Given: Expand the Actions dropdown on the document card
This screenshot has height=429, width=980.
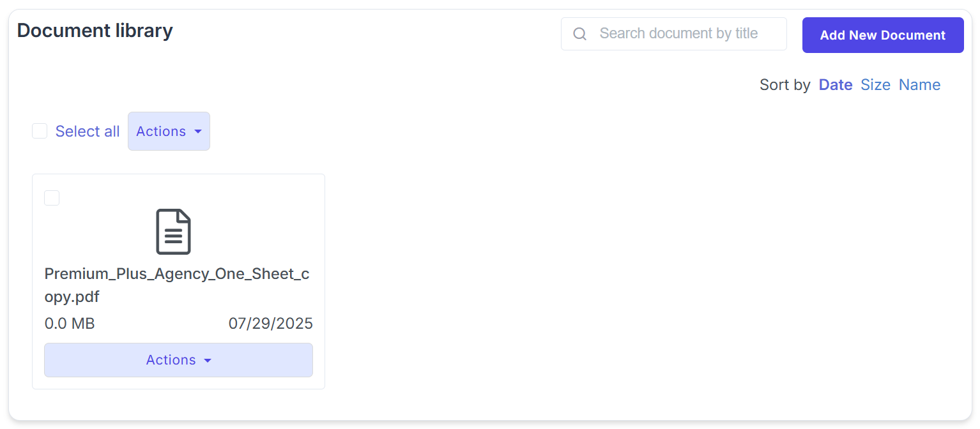Looking at the screenshot, I should coord(178,360).
